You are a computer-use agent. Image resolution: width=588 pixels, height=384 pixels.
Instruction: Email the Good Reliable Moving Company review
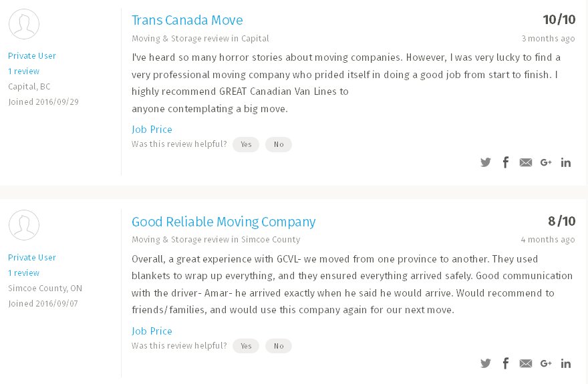pyautogui.click(x=526, y=364)
